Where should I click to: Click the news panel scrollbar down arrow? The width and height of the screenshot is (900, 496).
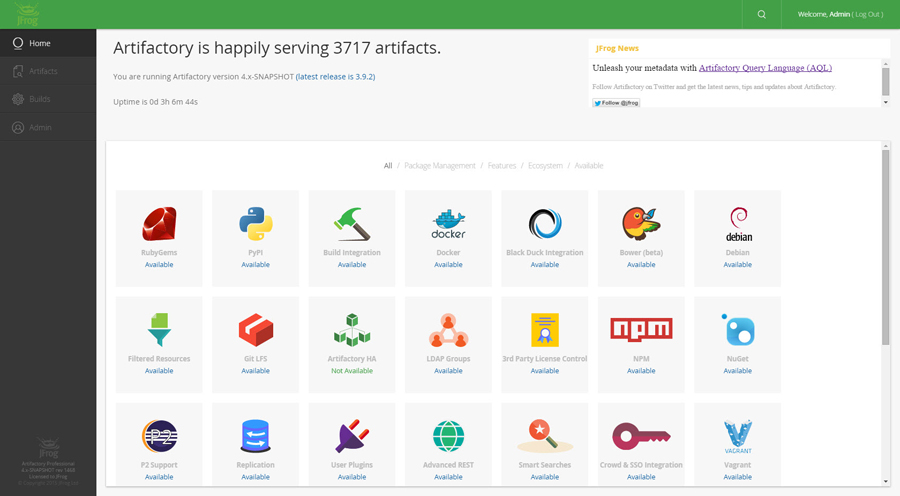click(x=886, y=102)
